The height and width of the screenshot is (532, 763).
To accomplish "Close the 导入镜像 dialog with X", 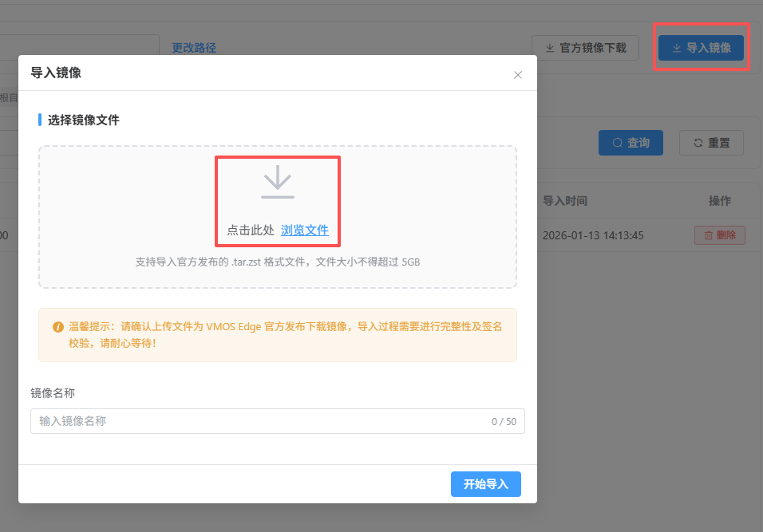I will (x=518, y=75).
